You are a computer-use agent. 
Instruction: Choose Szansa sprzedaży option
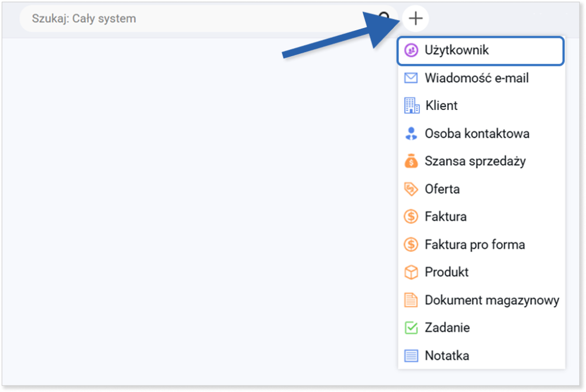tap(475, 161)
